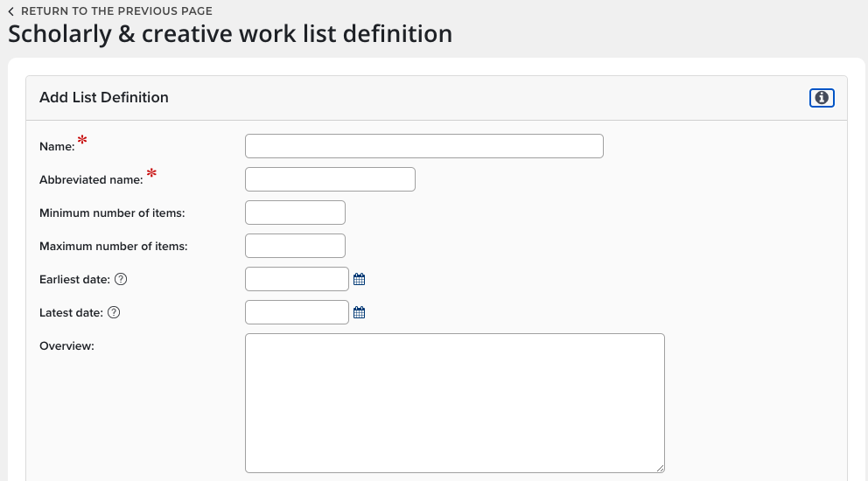
Task: Click the Earliest date input box
Action: coord(297,279)
